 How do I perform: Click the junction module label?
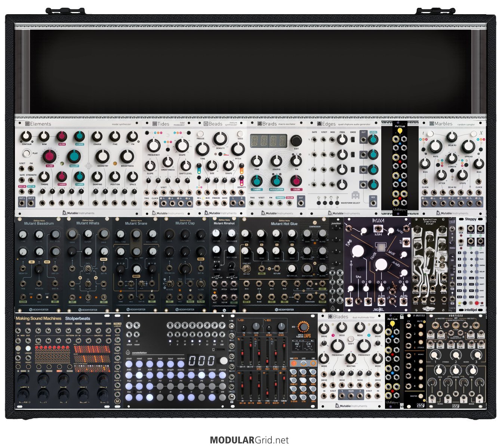click(x=336, y=223)
